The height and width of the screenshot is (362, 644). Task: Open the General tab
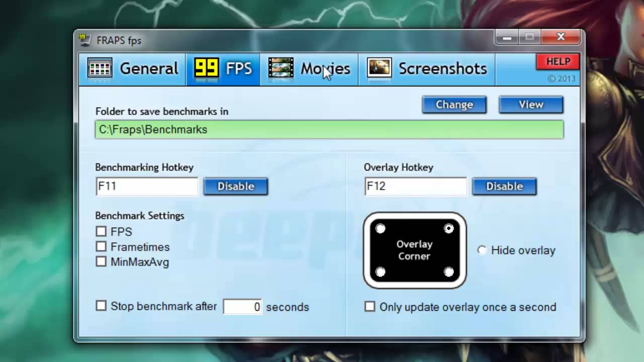(x=133, y=69)
